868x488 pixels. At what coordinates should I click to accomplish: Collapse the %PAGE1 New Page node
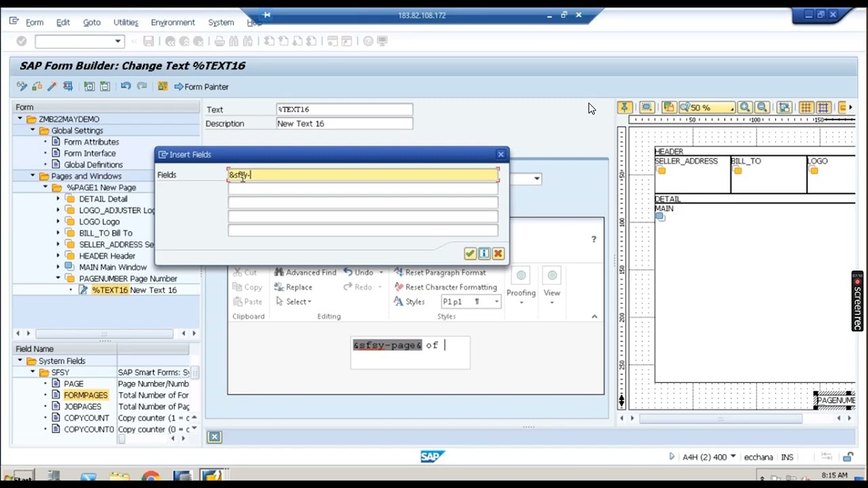click(x=45, y=187)
